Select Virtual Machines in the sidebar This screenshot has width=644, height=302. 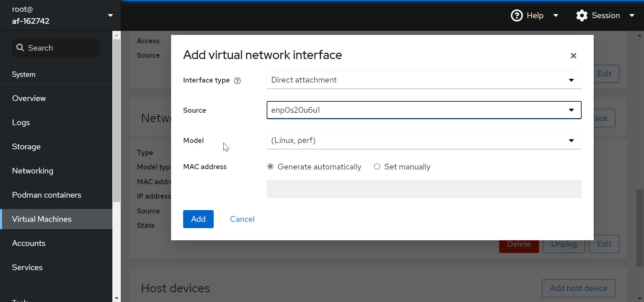click(x=56, y=219)
